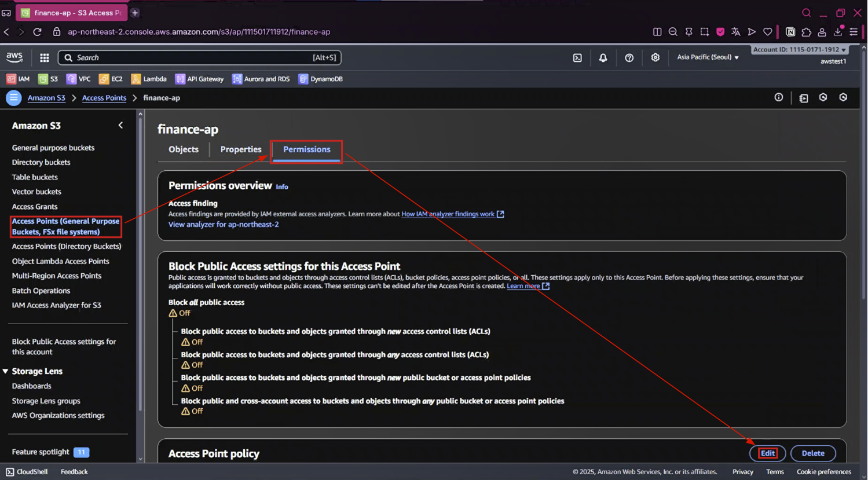
Task: Open CloudShell in the footer bar
Action: coord(27,472)
